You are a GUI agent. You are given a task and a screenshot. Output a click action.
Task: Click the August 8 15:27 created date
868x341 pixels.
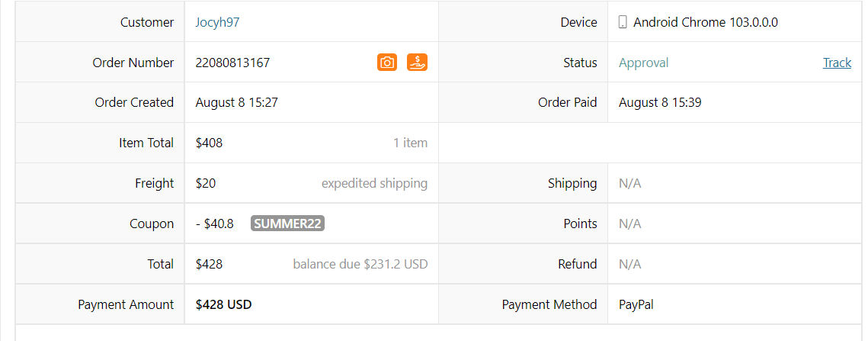pyautogui.click(x=237, y=102)
